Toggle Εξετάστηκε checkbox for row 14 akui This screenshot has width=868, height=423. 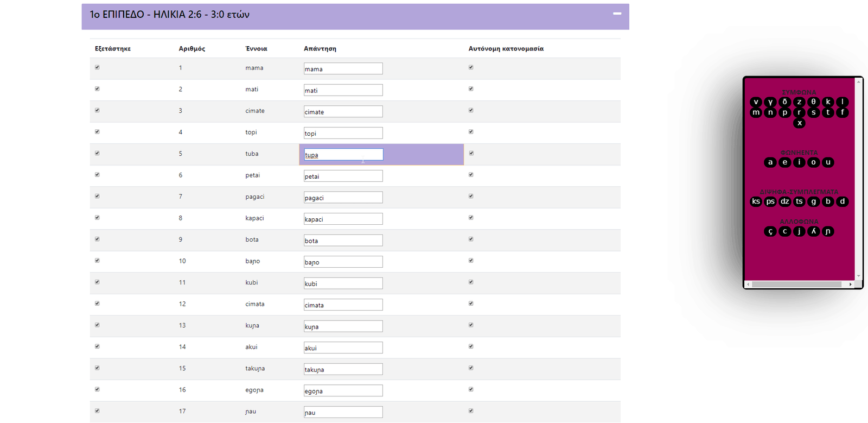tap(97, 346)
